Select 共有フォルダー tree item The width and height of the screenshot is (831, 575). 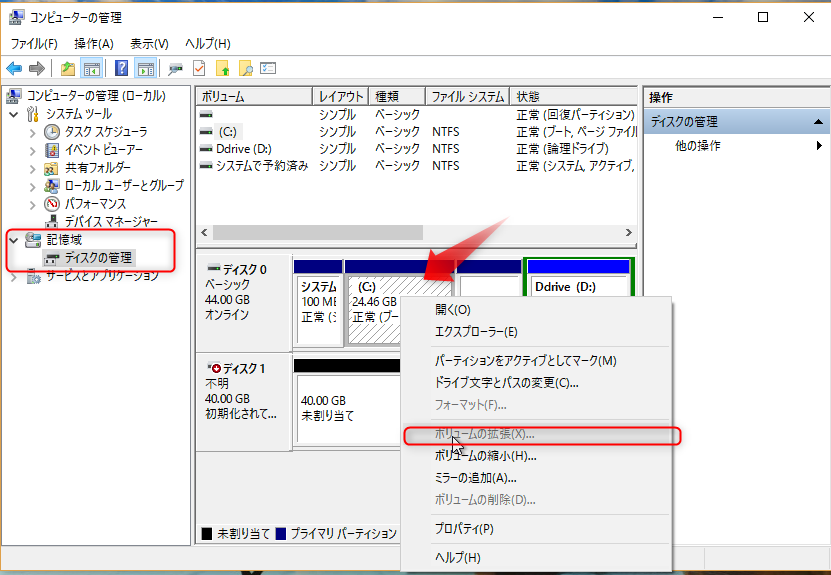point(98,168)
